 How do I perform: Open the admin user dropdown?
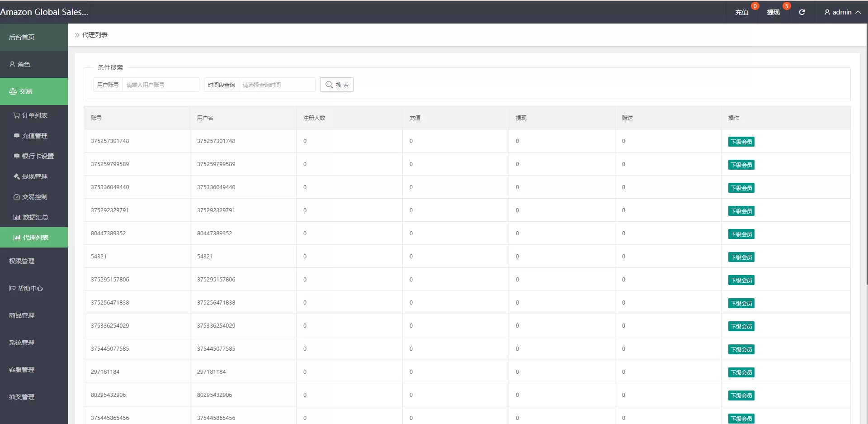pos(842,12)
